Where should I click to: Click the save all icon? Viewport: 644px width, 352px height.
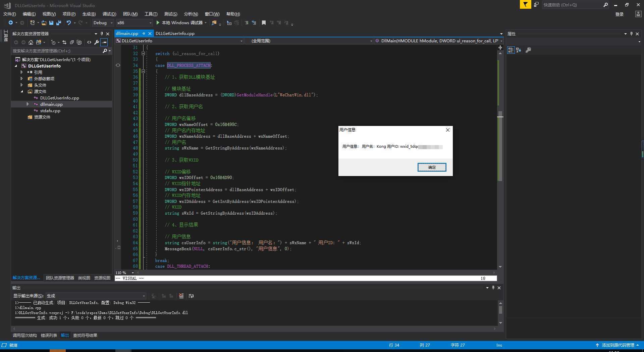pyautogui.click(x=59, y=23)
